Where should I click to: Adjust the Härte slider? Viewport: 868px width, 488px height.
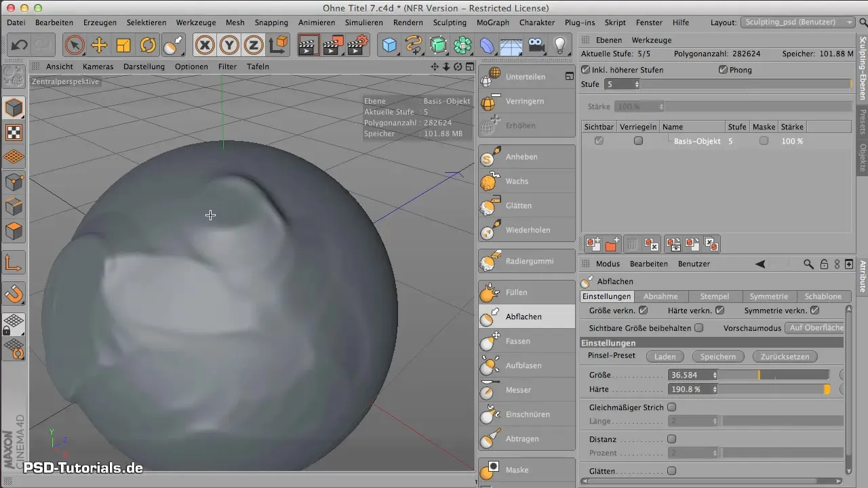pos(774,390)
